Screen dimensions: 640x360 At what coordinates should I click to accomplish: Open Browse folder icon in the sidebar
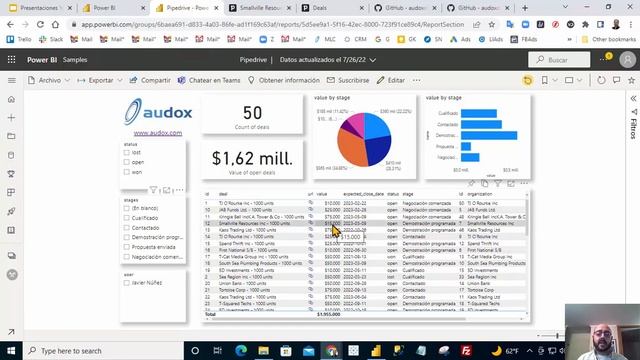click(x=11, y=136)
